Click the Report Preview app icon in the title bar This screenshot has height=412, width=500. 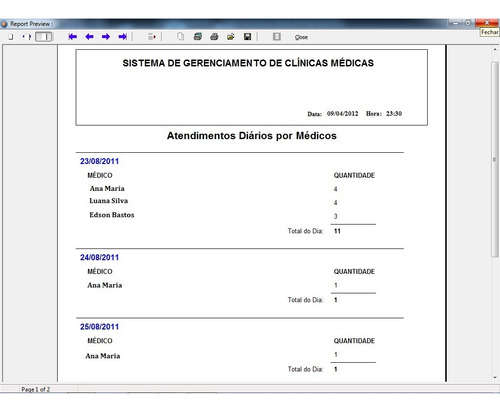(4, 24)
